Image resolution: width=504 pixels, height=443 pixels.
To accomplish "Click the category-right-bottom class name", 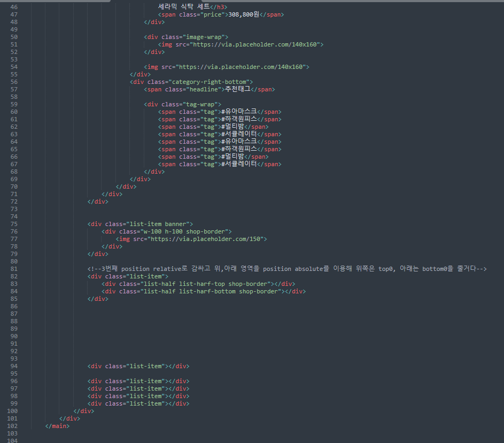I will 210,82.
